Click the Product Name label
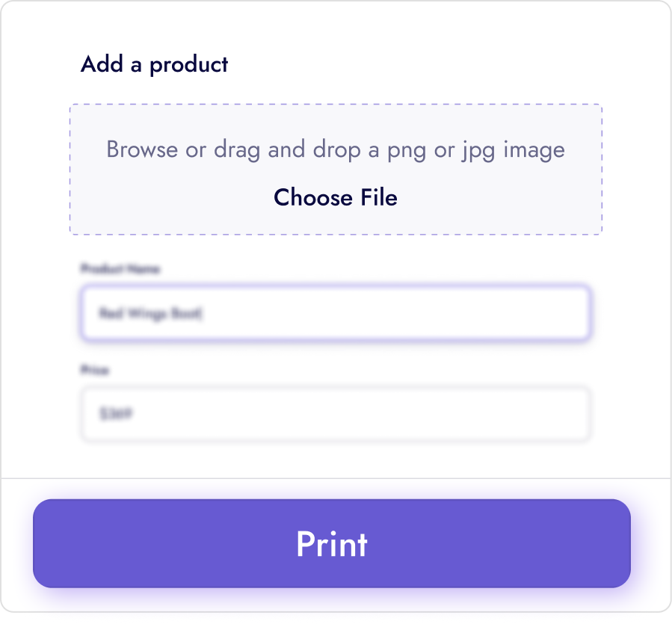The width and height of the screenshot is (672, 624). click(120, 269)
